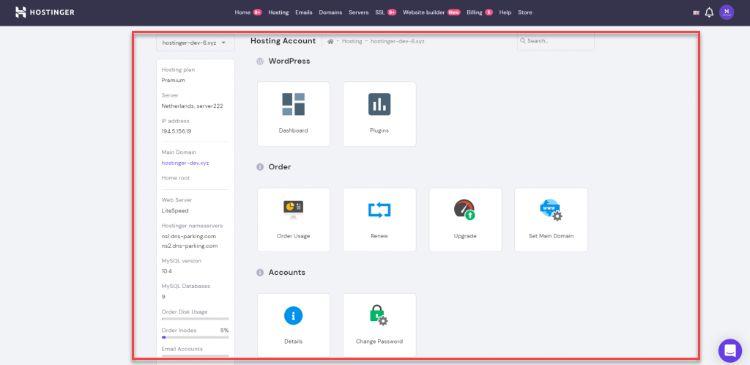Click the WordPress section heading icon

(x=260, y=61)
